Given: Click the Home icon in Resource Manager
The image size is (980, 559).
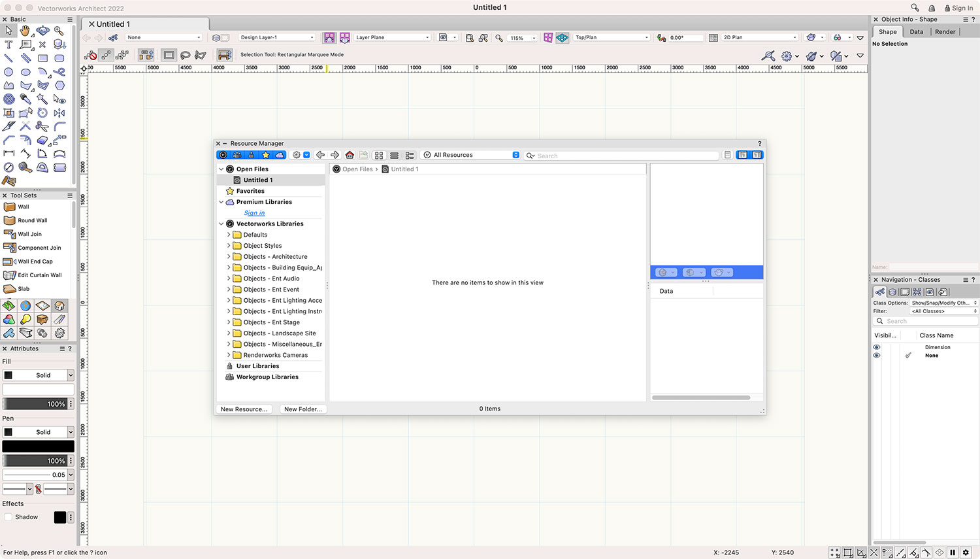Looking at the screenshot, I should 349,155.
